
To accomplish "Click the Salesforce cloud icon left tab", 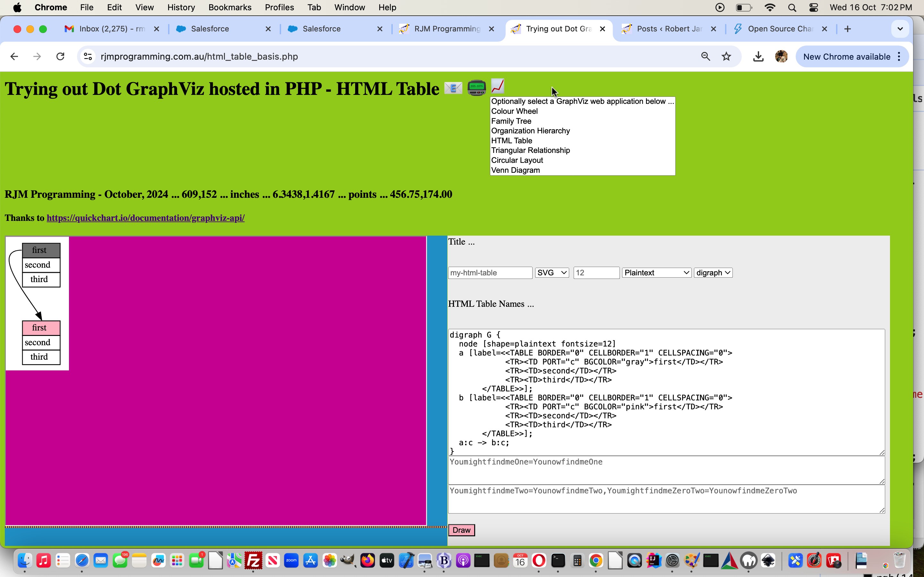I will (x=182, y=29).
